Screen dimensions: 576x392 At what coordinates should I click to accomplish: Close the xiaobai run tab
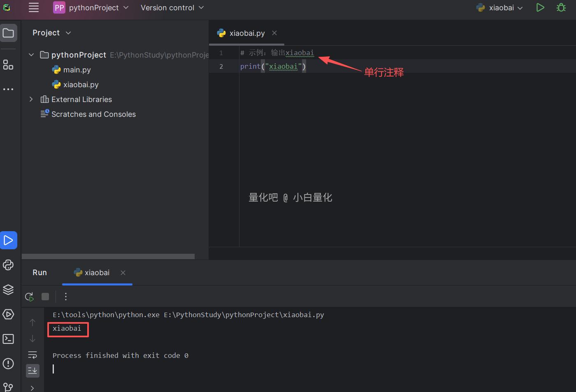pos(123,273)
